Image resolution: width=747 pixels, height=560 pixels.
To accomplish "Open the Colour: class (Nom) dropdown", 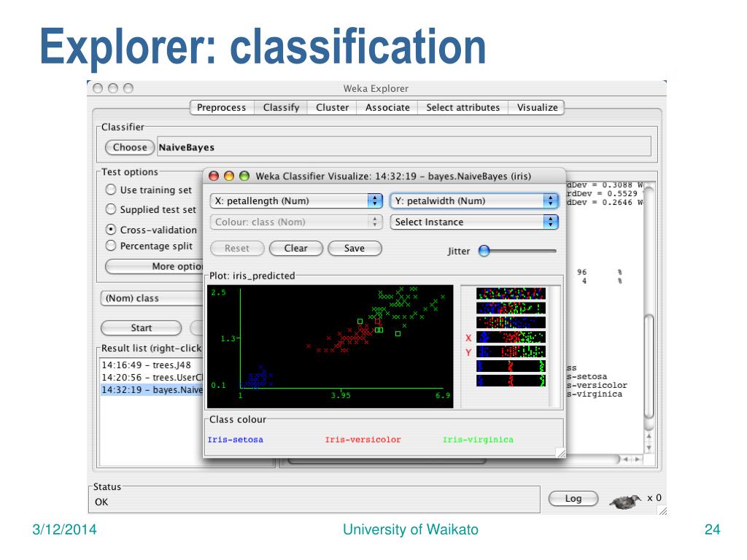I will click(x=296, y=222).
